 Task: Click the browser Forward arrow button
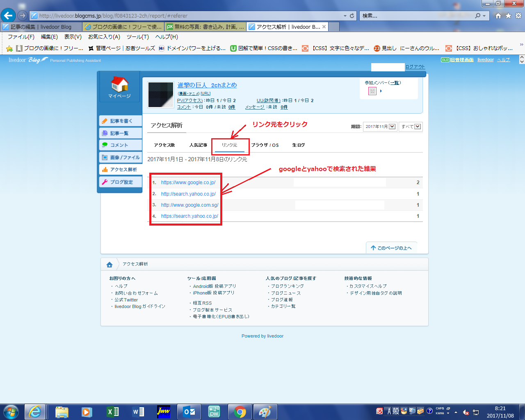click(23, 16)
